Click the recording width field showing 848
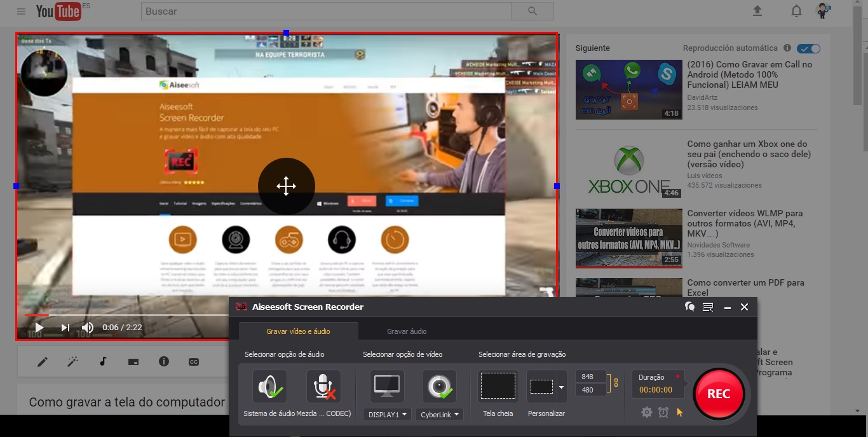Image resolution: width=868 pixels, height=437 pixels. tap(591, 377)
